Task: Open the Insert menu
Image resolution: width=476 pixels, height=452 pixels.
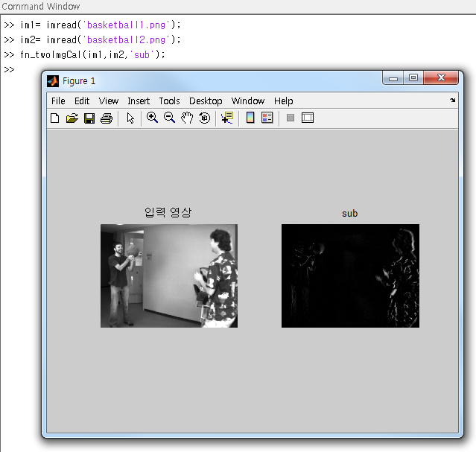Action: tap(139, 101)
